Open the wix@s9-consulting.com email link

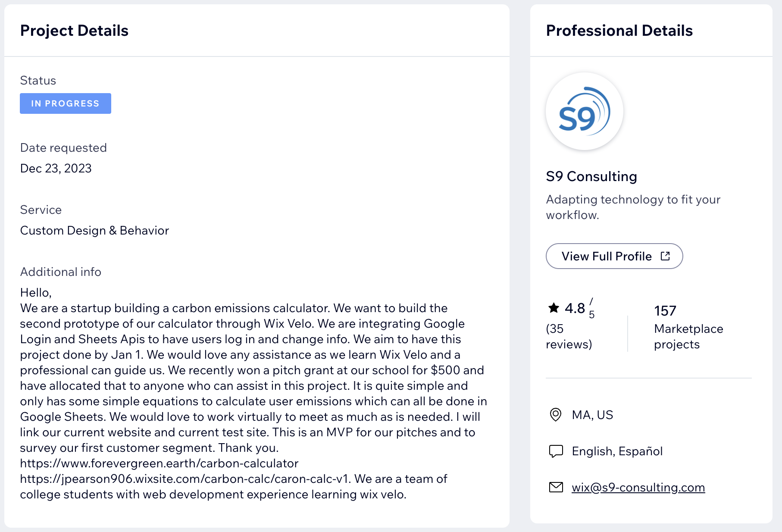tap(638, 487)
